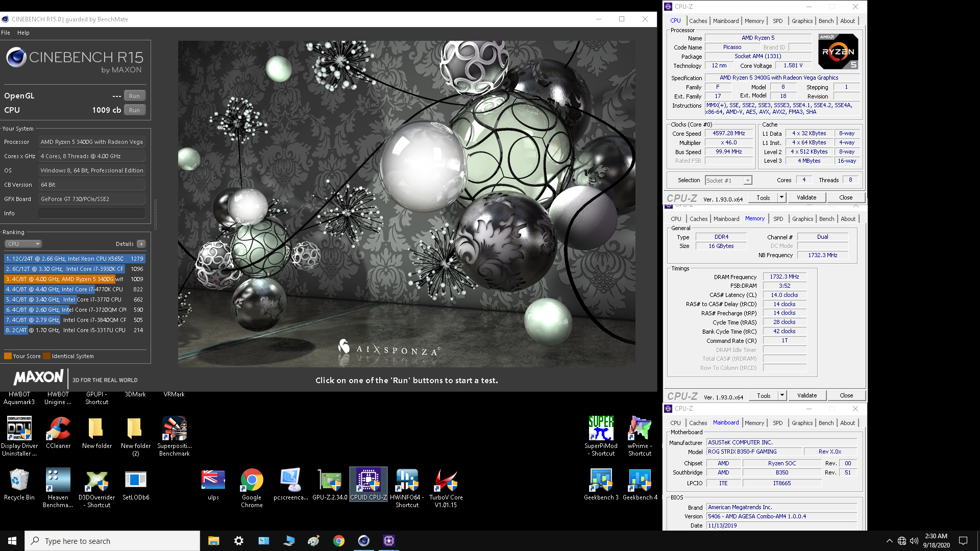Click Close in the top CPU-Z window
This screenshot has height=551, width=980.
click(846, 197)
